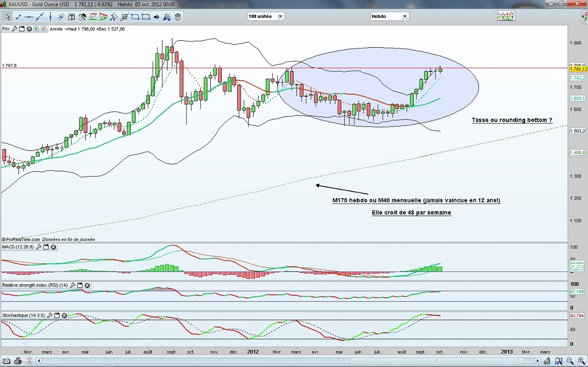Open the chart style icon at top right
Viewport: 588px width, 367px height.
coord(505,16)
